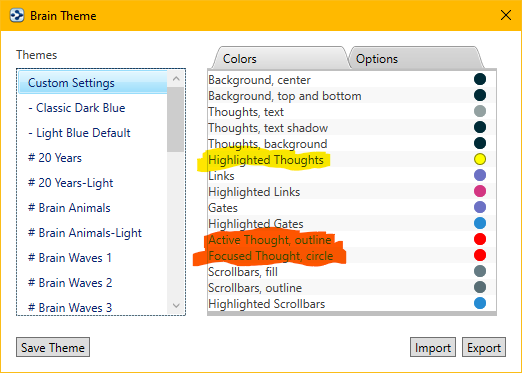Viewport: 522px width, 373px height.
Task: Click the Save Theme button
Action: (53, 347)
